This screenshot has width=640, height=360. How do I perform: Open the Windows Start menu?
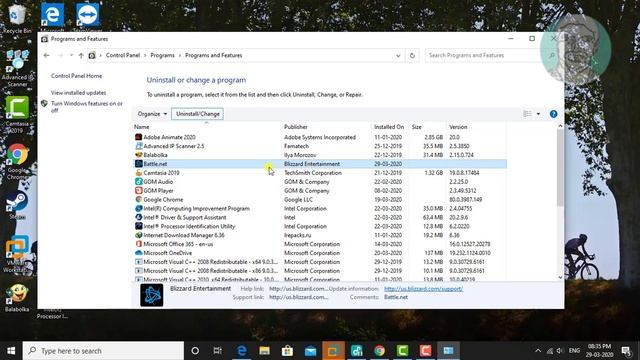coord(11,351)
